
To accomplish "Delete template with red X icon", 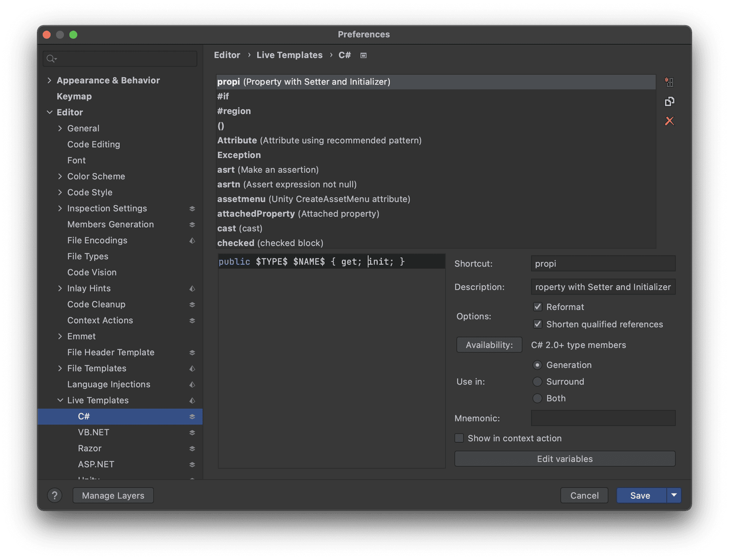I will [x=669, y=121].
